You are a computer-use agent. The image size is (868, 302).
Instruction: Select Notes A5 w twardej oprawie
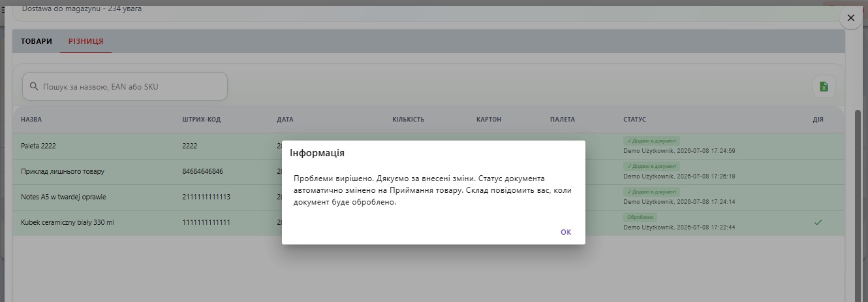click(x=63, y=197)
